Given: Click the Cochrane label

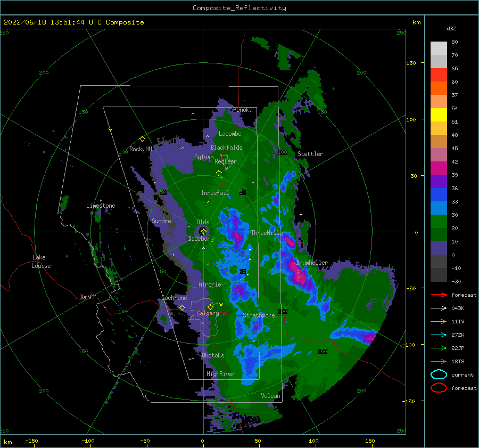Looking at the screenshot, I should click(x=174, y=298).
